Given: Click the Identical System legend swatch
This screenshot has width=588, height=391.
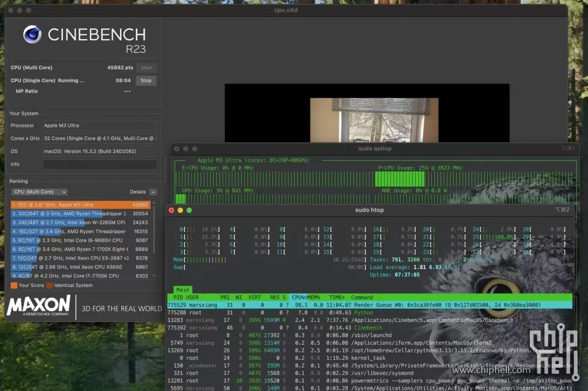Looking at the screenshot, I should click(x=49, y=285).
